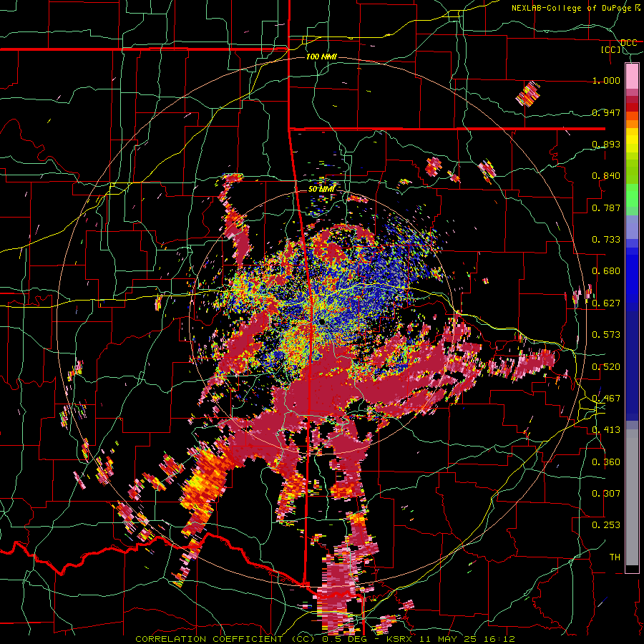Select the 0.573 scale value

(x=606, y=335)
